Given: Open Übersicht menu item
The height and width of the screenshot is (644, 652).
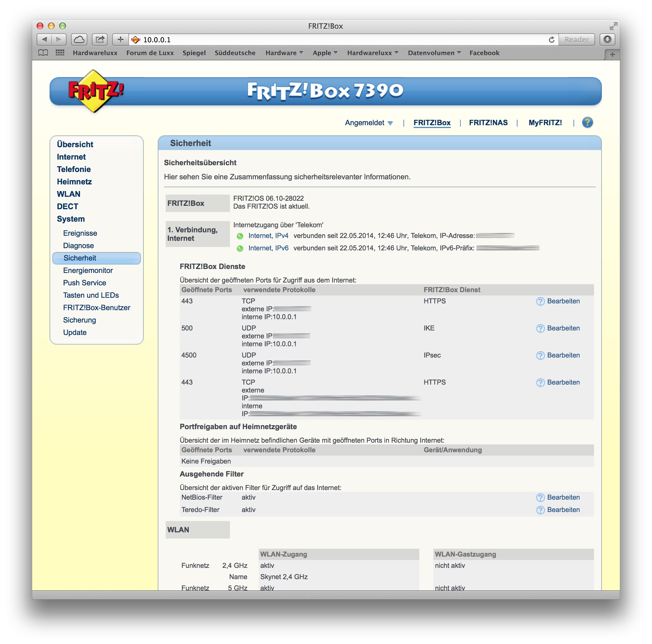Looking at the screenshot, I should tap(75, 145).
